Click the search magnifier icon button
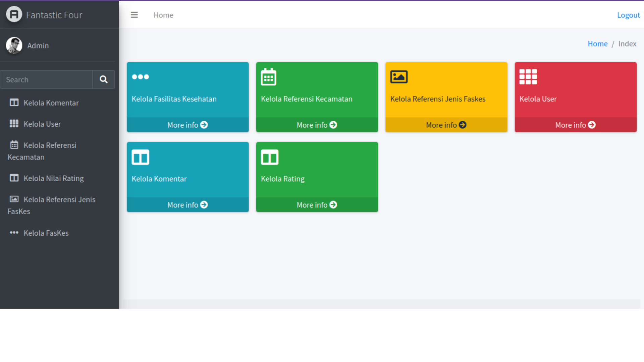This screenshot has width=644, height=362. [104, 79]
